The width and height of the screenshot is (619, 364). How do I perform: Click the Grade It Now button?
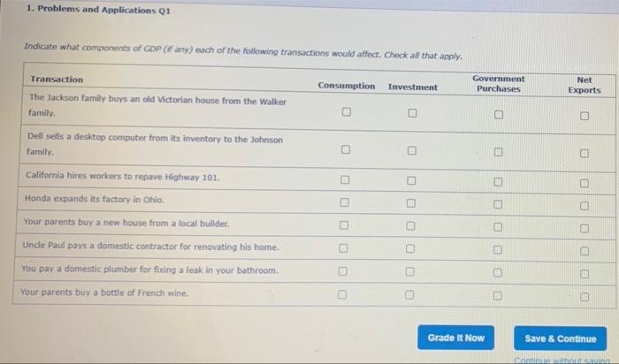click(456, 337)
